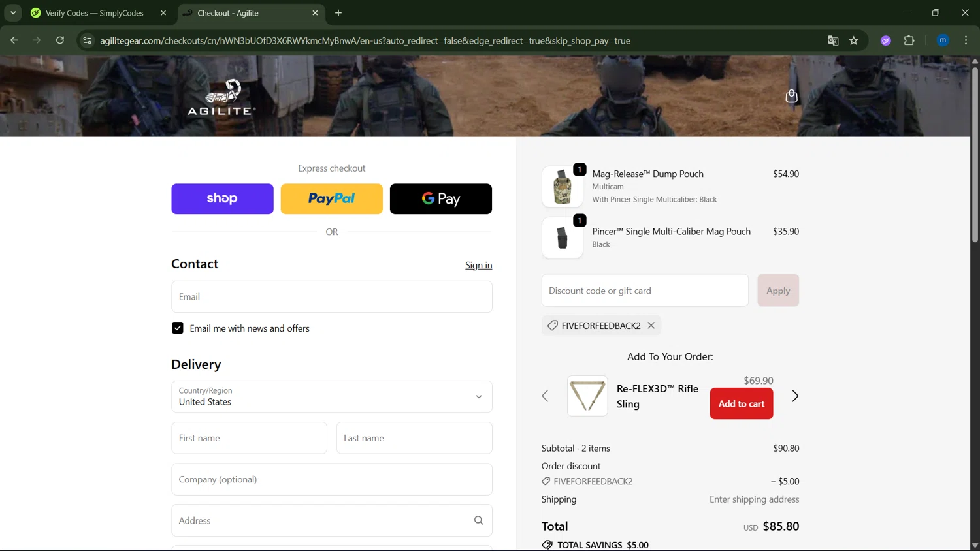
Task: Click the Agilite logo
Action: coord(221,97)
